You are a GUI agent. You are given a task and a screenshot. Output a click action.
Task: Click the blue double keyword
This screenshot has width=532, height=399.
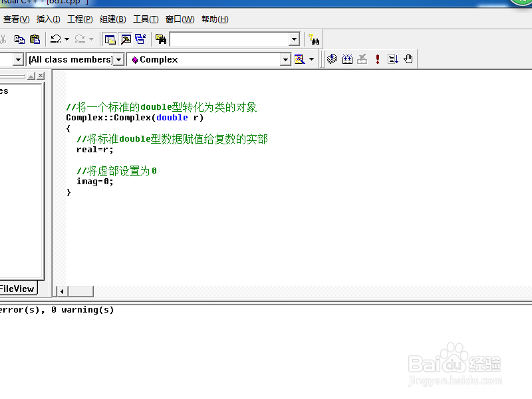[172, 118]
